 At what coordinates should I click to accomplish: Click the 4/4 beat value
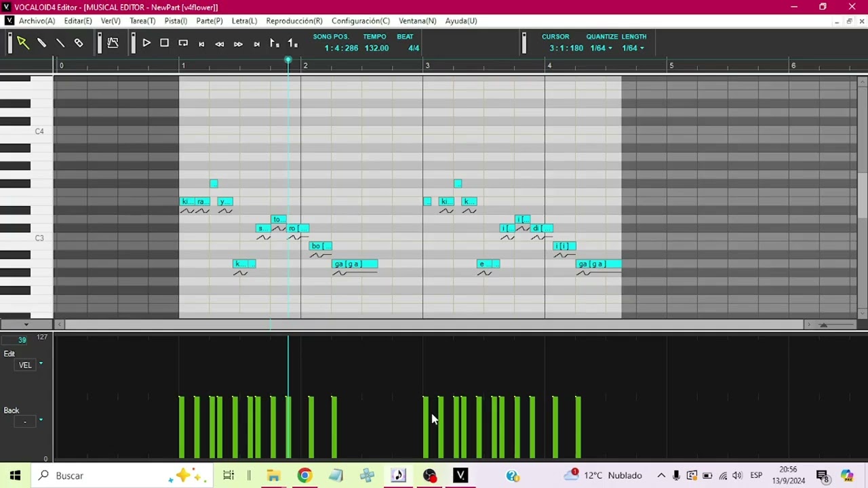point(414,48)
